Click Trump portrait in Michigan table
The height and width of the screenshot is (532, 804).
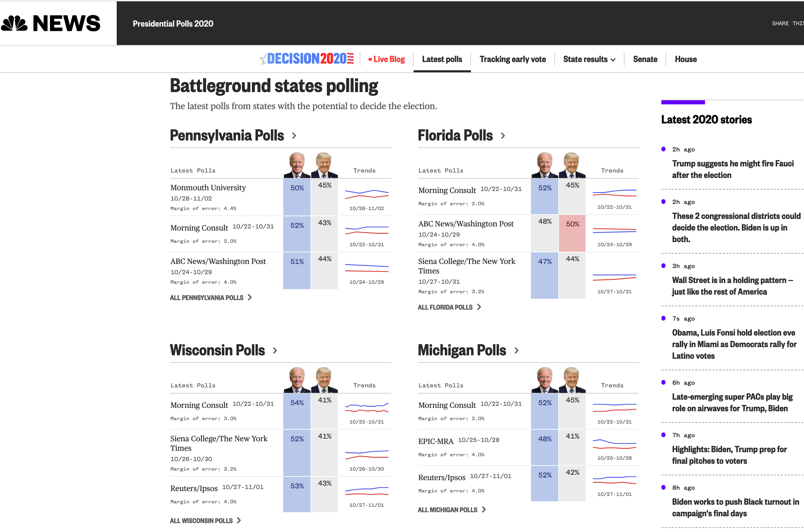572,380
